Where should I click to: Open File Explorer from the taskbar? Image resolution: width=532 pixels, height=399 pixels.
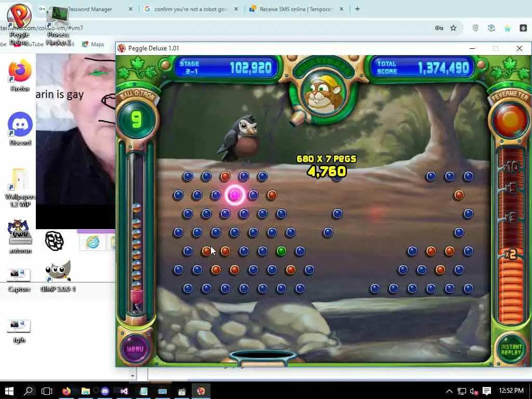click(86, 391)
